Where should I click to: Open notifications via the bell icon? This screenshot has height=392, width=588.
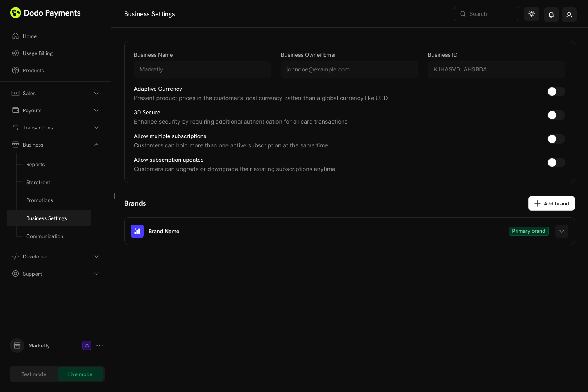pyautogui.click(x=551, y=14)
